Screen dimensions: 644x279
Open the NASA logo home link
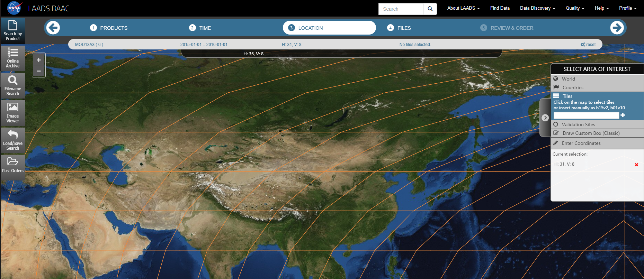point(14,8)
